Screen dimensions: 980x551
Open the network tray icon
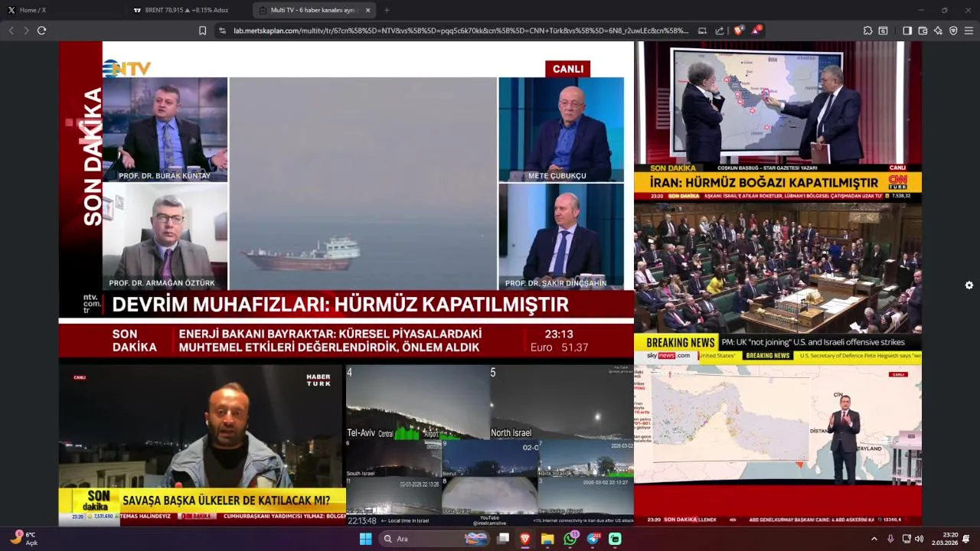pyautogui.click(x=906, y=539)
